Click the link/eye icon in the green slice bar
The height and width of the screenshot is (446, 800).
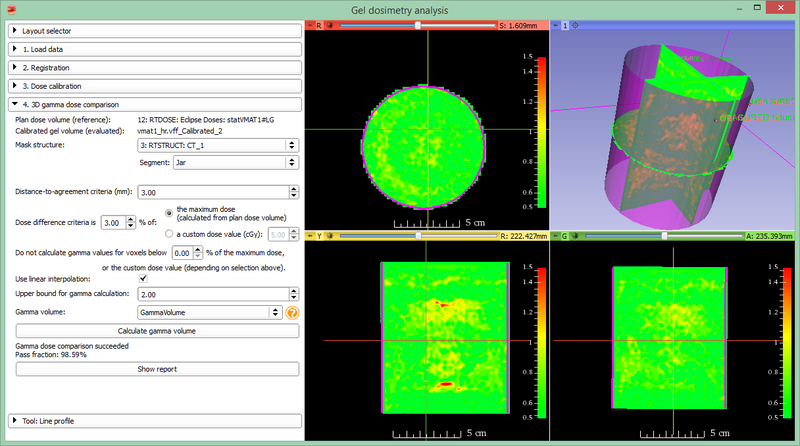pos(577,237)
